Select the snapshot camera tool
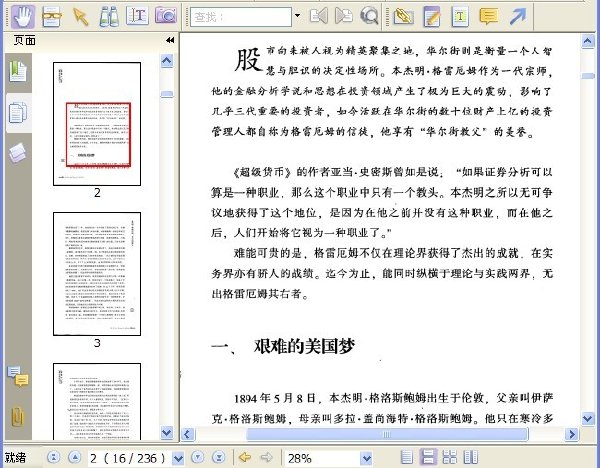The width and height of the screenshot is (600, 468). click(x=166, y=15)
